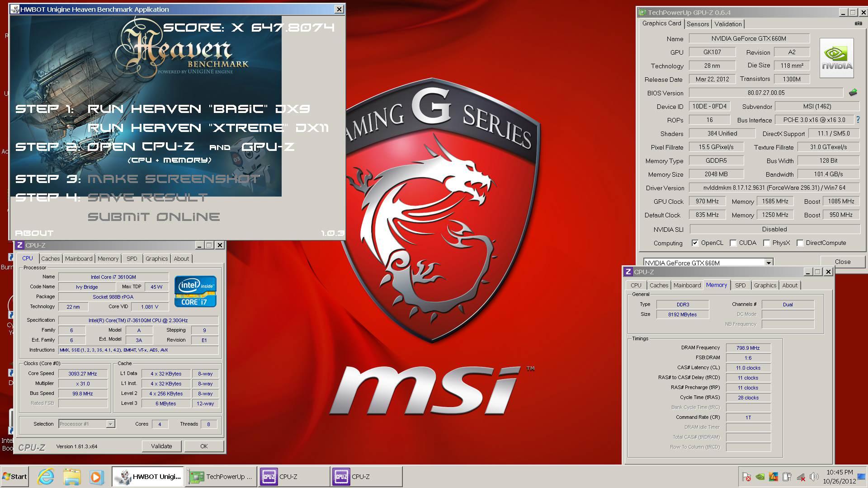Click Save Result in Step 4
This screenshot has width=868, height=488.
147,198
